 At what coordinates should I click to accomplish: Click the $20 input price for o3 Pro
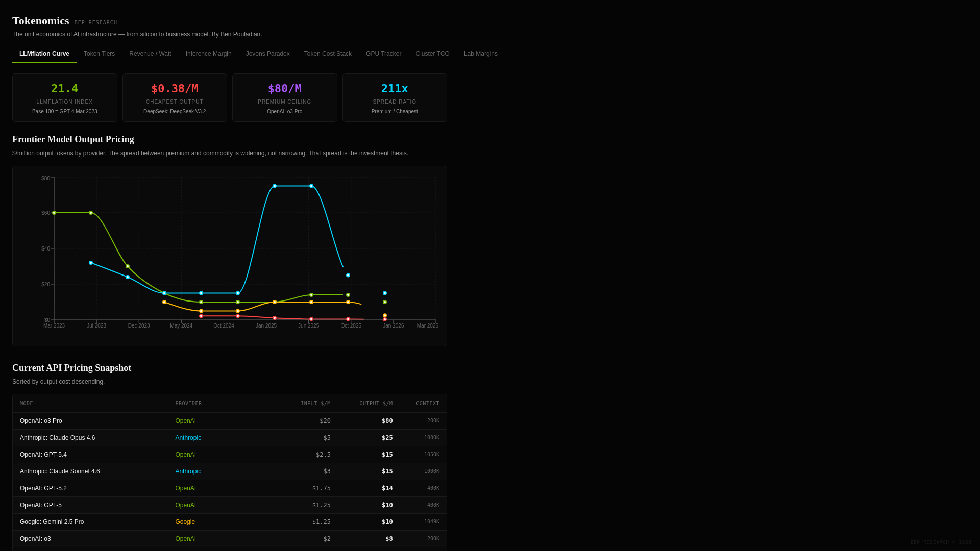325,421
